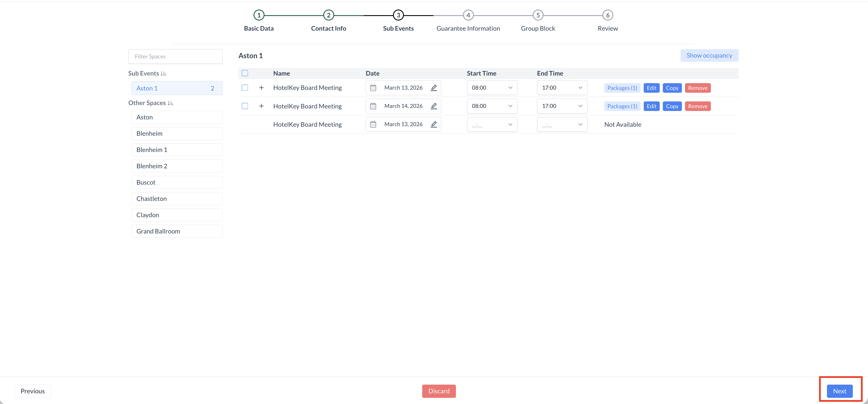The width and height of the screenshot is (868, 404).
Task: Click pencil icon beside March 14, 2026
Action: pos(434,106)
